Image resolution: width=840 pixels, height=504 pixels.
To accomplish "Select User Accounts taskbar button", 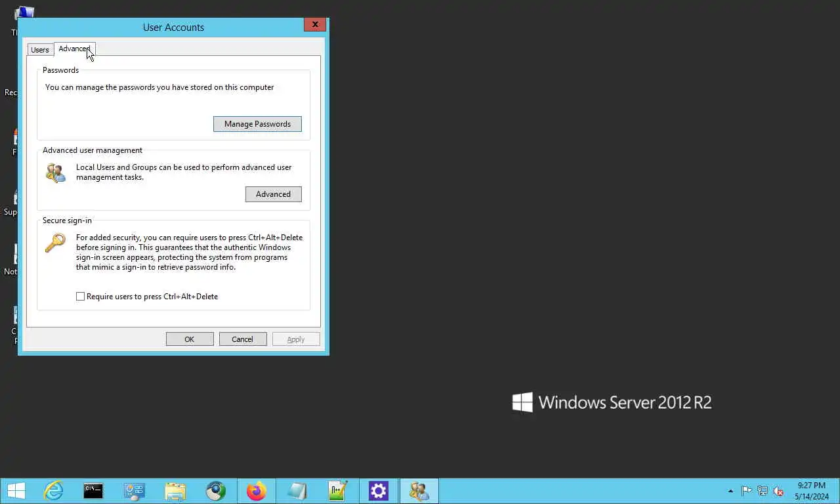I will tap(419, 491).
